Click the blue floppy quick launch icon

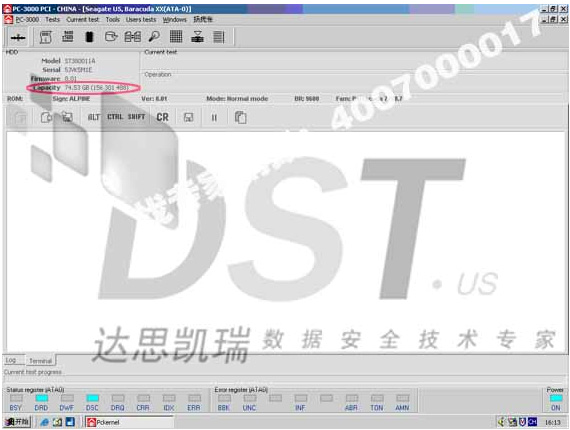70,422
